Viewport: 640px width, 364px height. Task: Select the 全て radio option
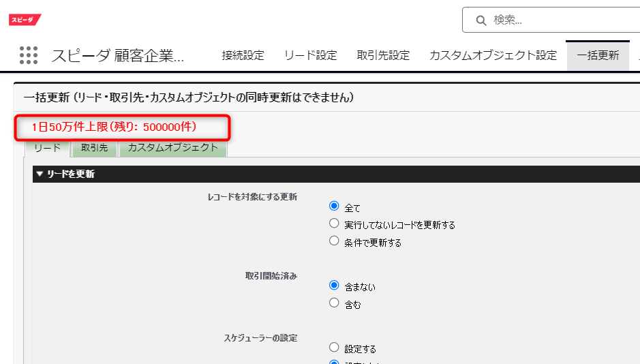[x=334, y=206]
